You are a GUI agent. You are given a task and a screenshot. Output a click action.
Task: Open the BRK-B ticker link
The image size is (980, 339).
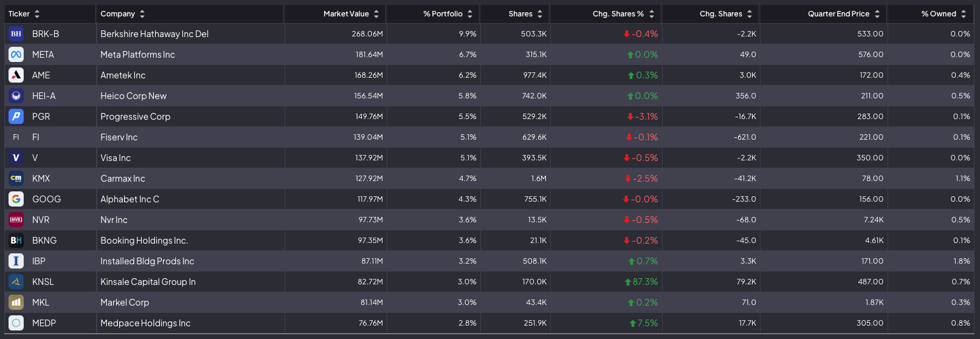[46, 34]
